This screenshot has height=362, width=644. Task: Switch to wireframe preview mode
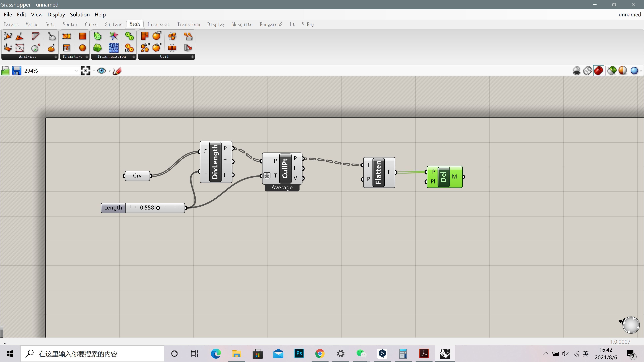(587, 71)
